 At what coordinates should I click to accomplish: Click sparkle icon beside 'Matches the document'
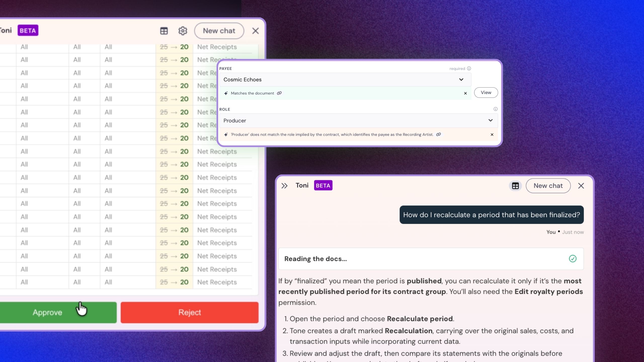[226, 93]
